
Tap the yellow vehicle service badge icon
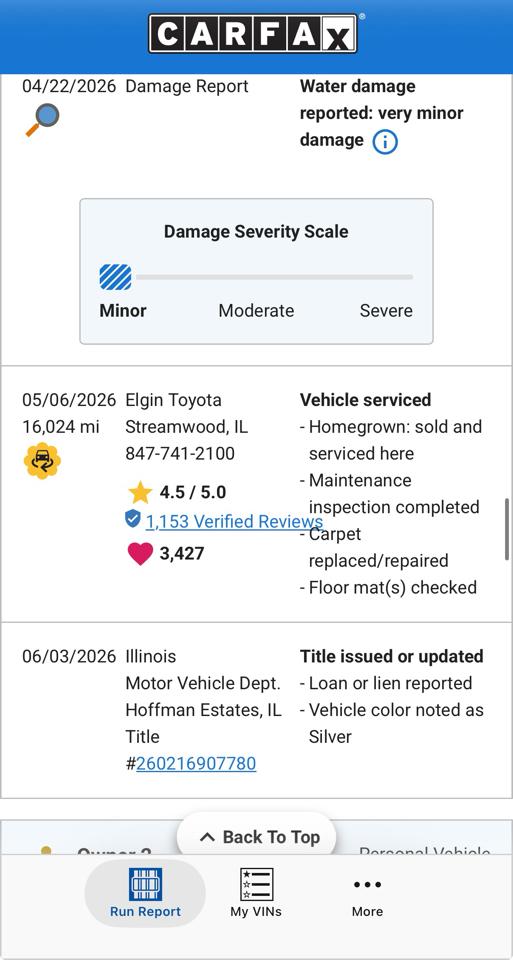pos(42,460)
